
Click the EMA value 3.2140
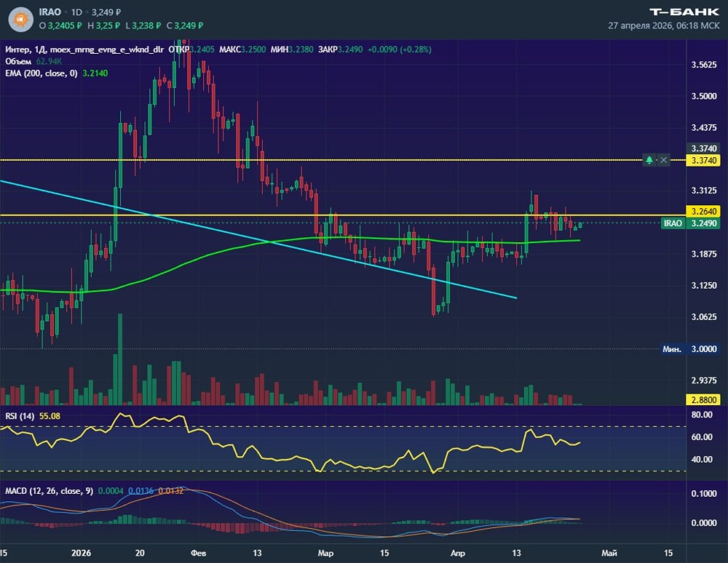(x=95, y=73)
